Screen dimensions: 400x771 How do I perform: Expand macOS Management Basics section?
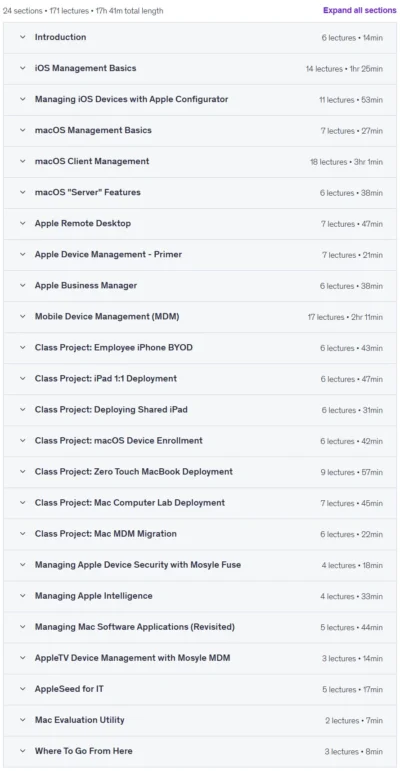coord(200,130)
